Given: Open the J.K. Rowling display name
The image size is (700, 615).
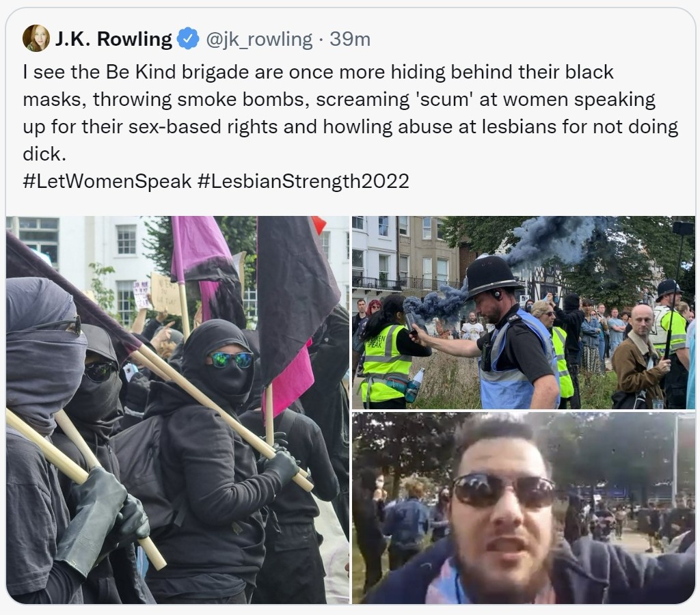Looking at the screenshot, I should [x=113, y=39].
